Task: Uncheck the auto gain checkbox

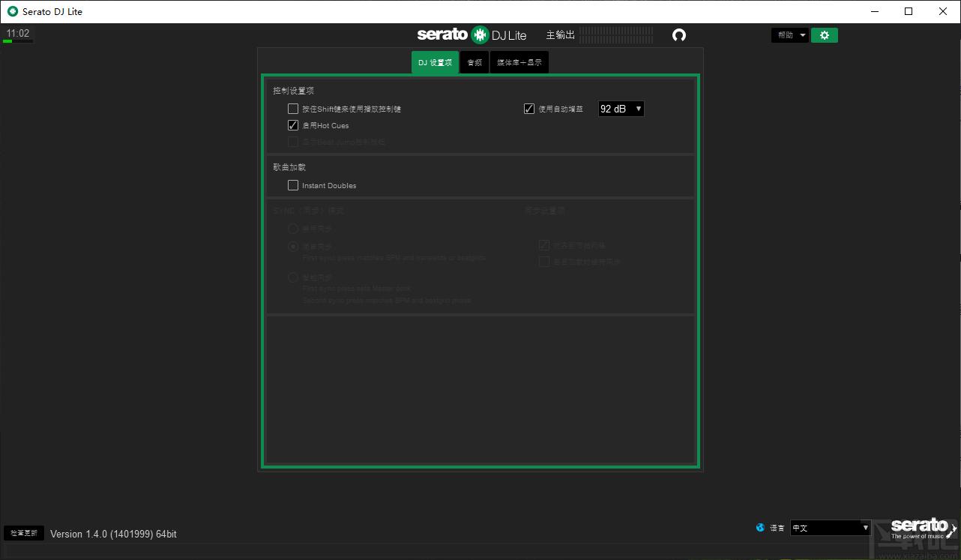Action: click(529, 109)
